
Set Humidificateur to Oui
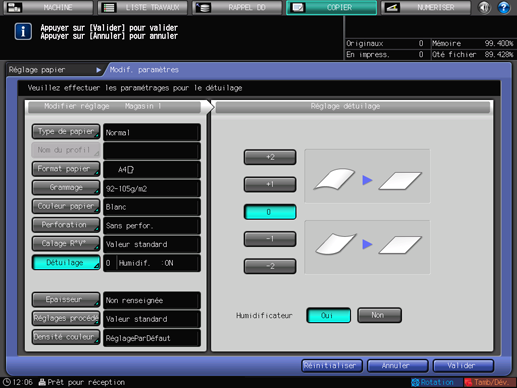click(x=328, y=315)
